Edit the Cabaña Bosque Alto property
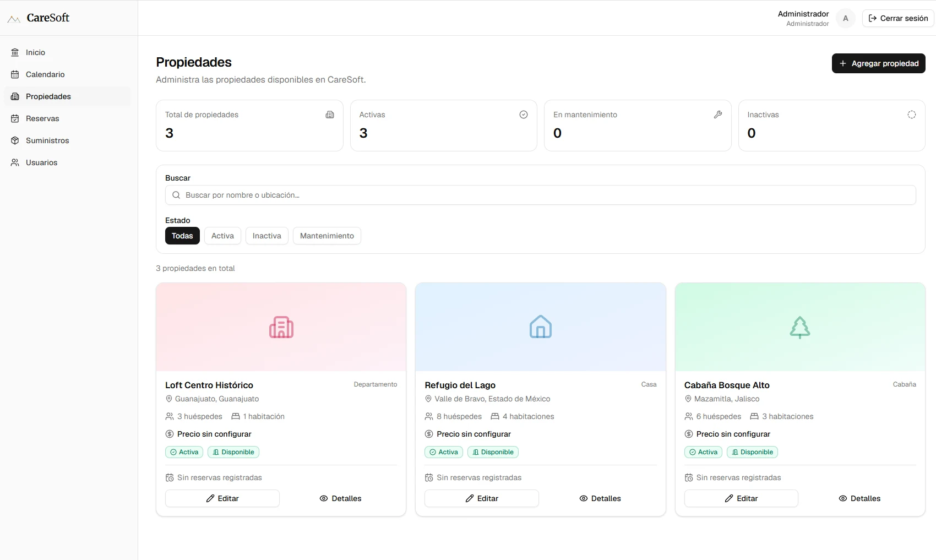Viewport: 936px width, 560px height. (741, 498)
